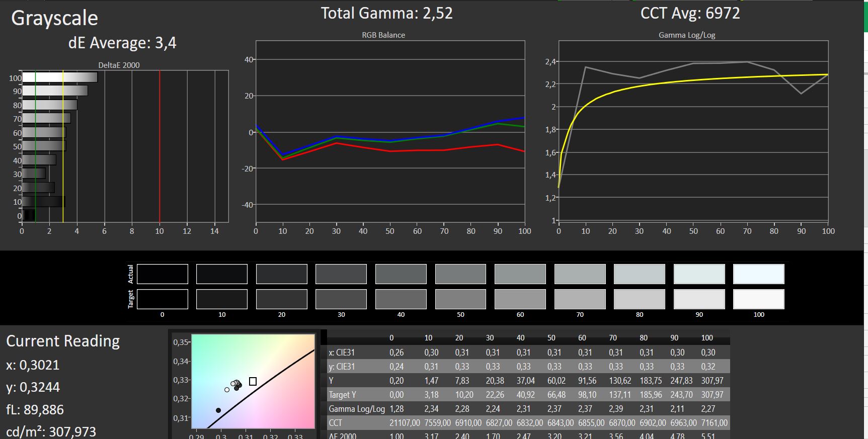Click the x: 0,3021 reading
Screen dimensions: 868x439
tap(33, 365)
